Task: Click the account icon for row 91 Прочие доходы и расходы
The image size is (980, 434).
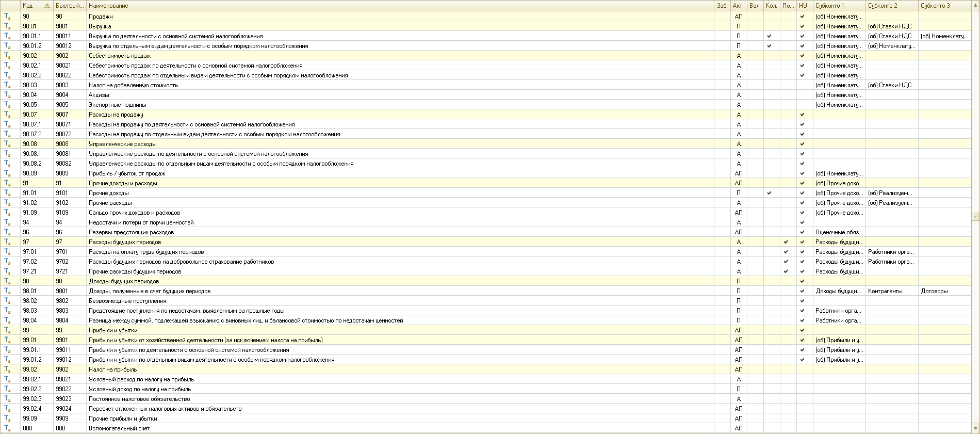Action: click(7, 183)
